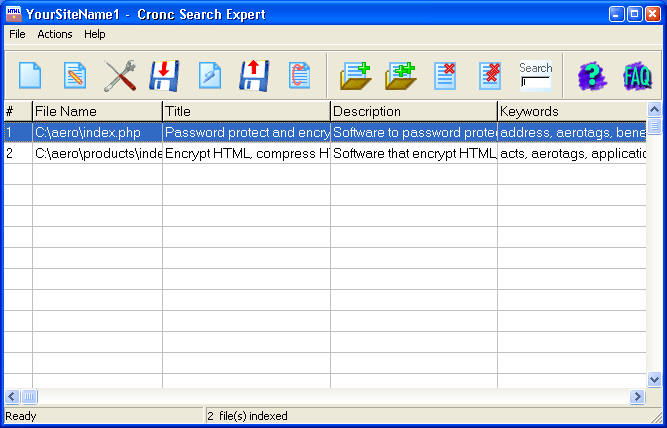Click the Search toolbar button
Viewport: 667px width, 428px height.
coord(535,75)
